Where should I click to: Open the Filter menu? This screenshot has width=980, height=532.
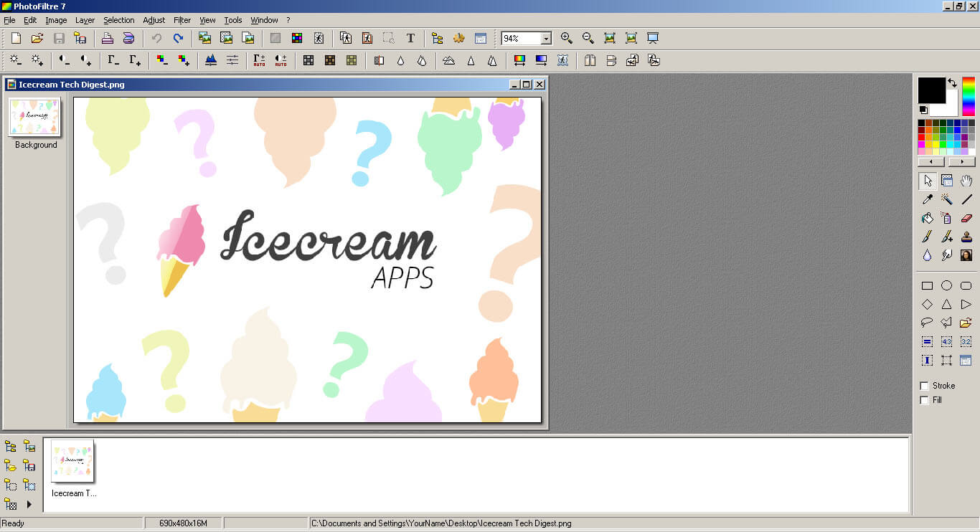tap(182, 20)
